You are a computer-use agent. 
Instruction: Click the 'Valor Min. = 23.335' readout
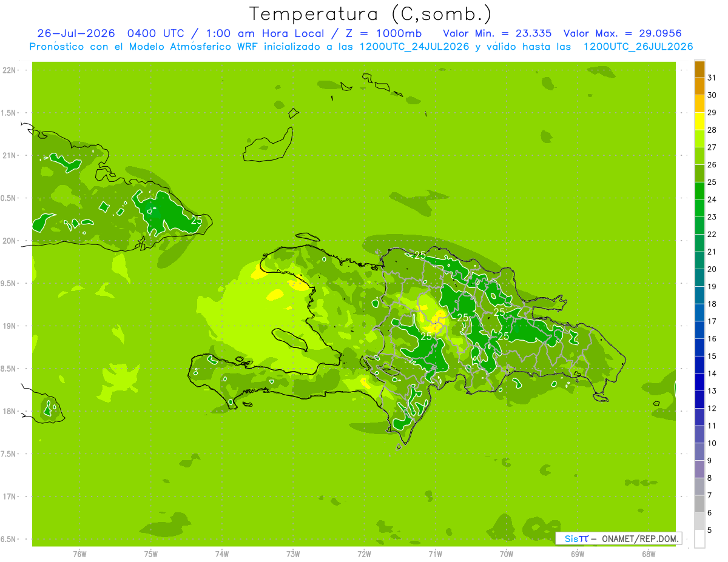(497, 33)
